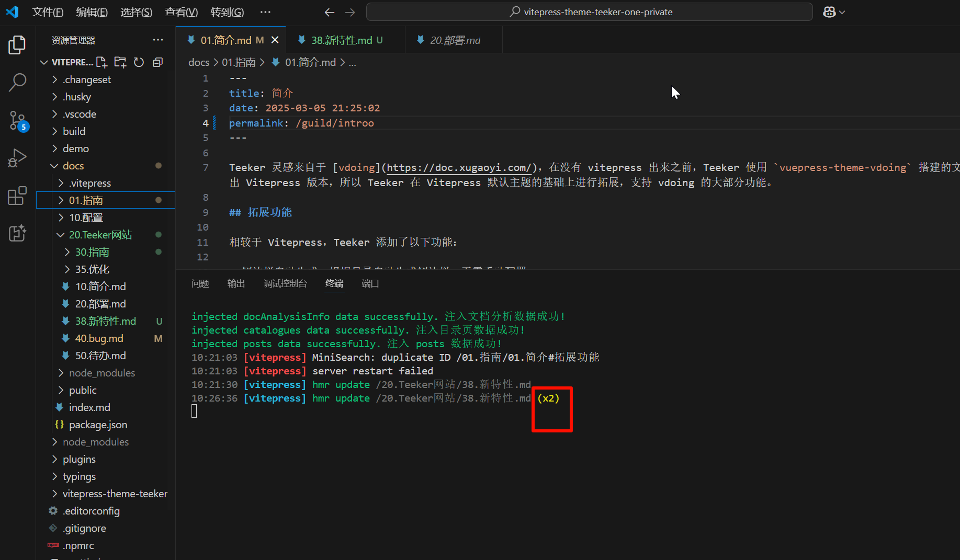Image resolution: width=960 pixels, height=560 pixels.
Task: Open the 端口 panel tab
Action: (x=370, y=283)
